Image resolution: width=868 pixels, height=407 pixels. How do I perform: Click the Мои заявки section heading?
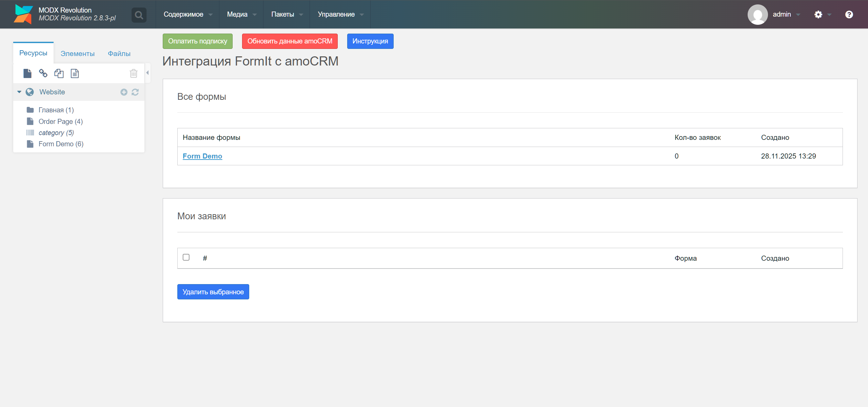[x=202, y=216]
